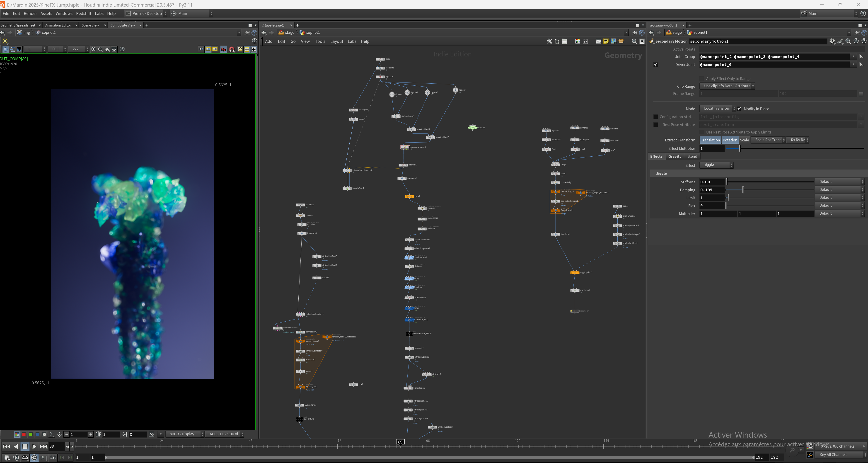Add a background image in the network editor

coord(613,41)
